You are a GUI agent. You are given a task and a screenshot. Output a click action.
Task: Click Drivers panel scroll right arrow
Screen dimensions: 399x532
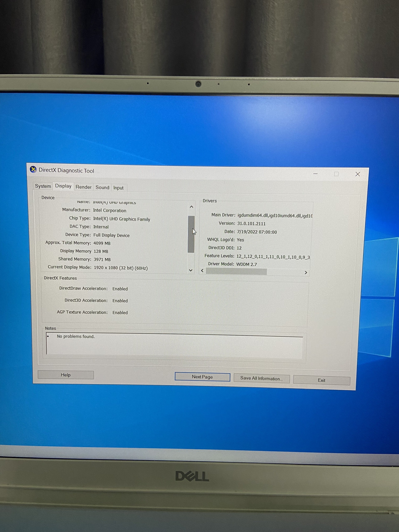(x=306, y=272)
